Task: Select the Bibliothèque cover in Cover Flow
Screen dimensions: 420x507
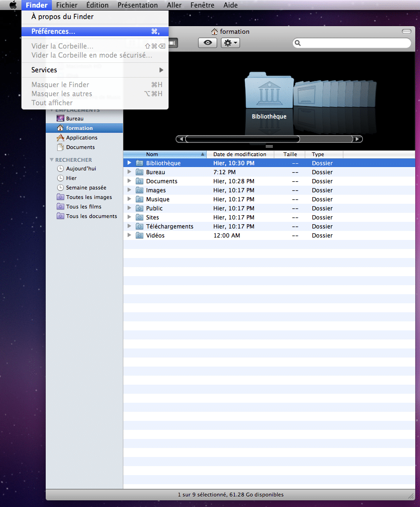Action: pyautogui.click(x=269, y=90)
